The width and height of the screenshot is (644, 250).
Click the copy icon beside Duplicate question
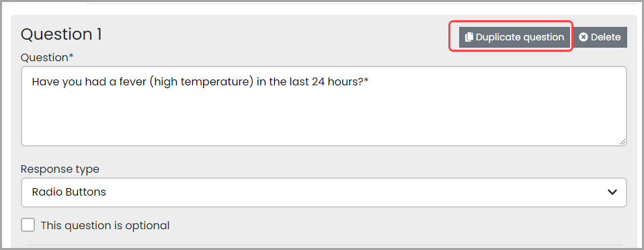pyautogui.click(x=469, y=38)
